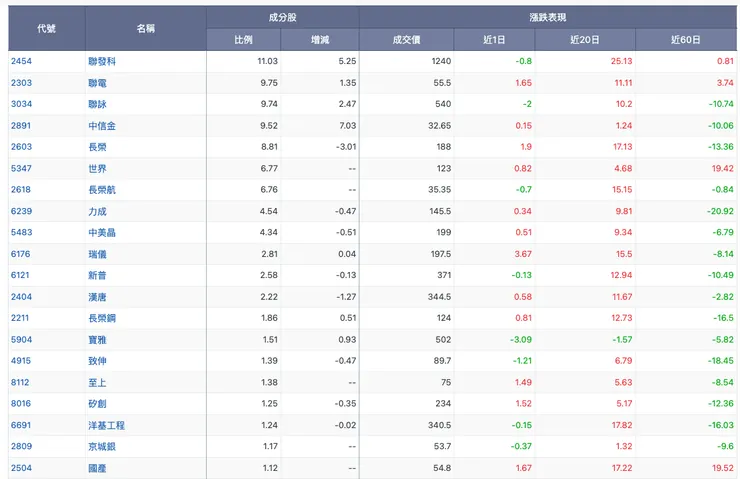The width and height of the screenshot is (740, 479).
Task: Sort by the 比例 column header
Action: pos(244,40)
